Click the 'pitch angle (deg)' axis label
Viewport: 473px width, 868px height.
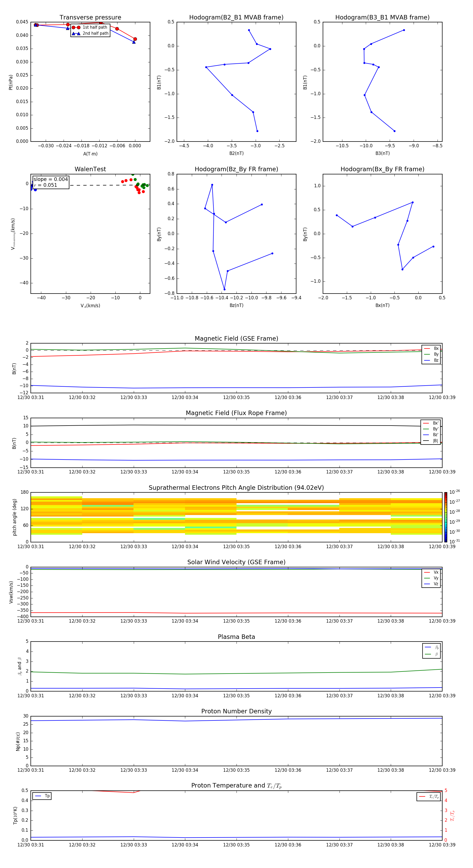coord(14,517)
